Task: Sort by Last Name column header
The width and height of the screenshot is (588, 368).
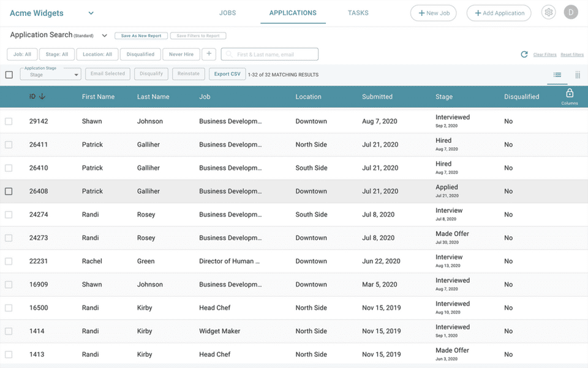Action: coord(153,96)
